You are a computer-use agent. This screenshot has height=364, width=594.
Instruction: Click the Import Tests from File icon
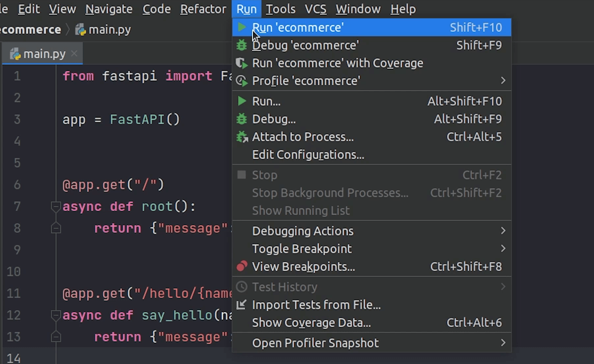241,305
